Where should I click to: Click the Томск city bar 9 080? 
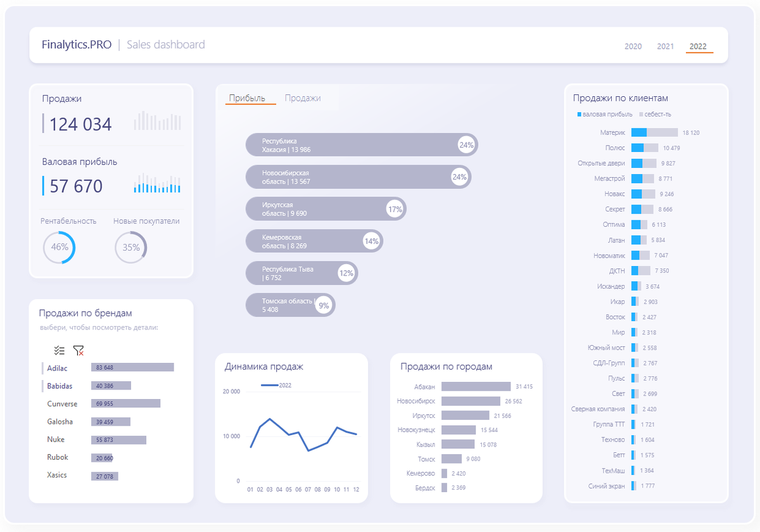click(x=452, y=459)
